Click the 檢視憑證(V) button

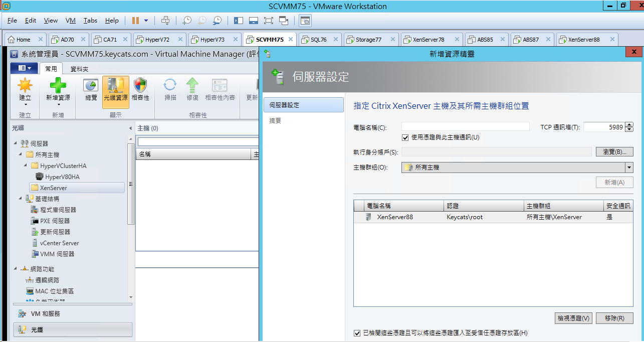coord(573,318)
